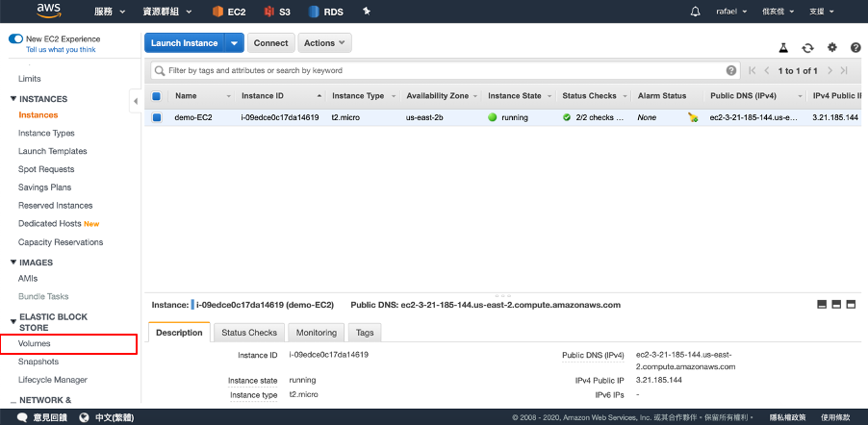Click the AWS logo home icon
The width and height of the screenshot is (868, 425).
(49, 12)
